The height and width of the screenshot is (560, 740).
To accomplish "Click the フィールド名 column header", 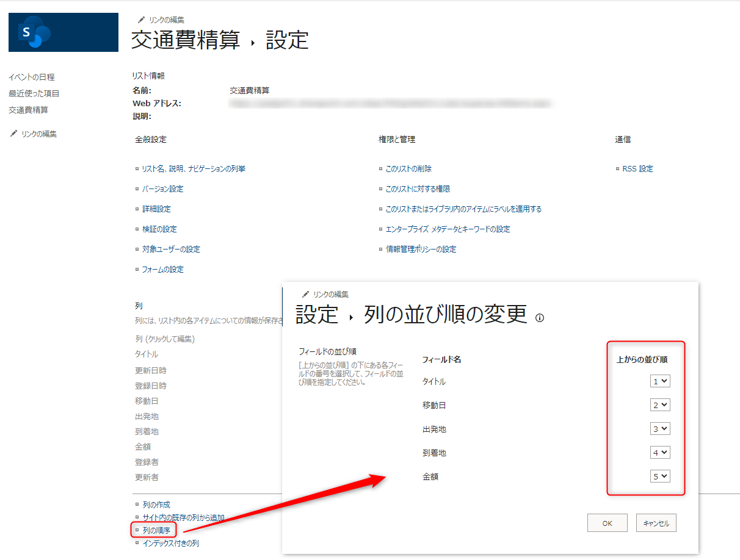I will (x=441, y=359).
